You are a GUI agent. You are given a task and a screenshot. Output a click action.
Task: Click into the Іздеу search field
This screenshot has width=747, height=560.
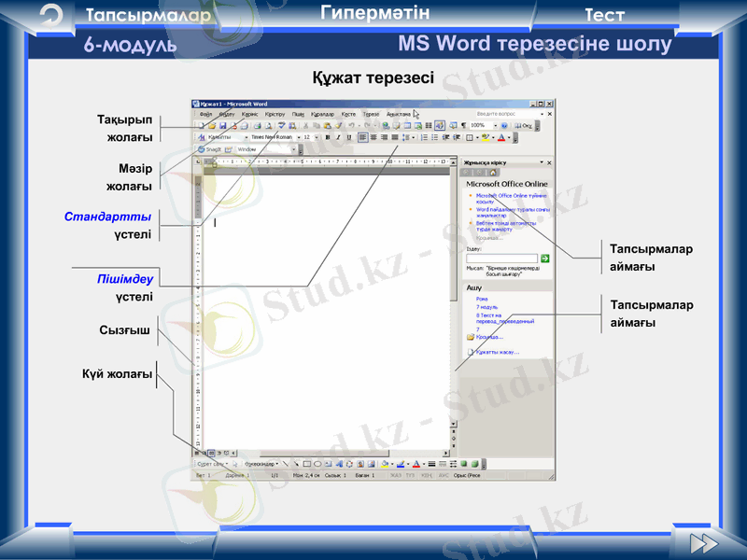click(x=501, y=259)
